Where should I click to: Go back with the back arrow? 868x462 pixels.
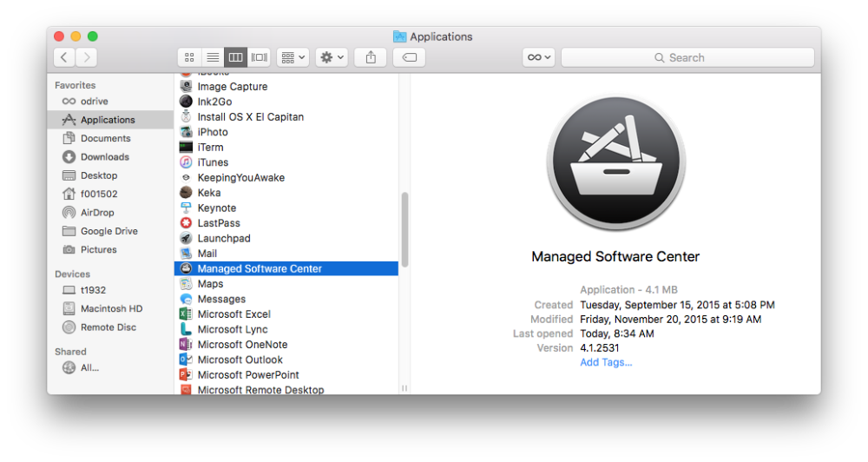64,57
